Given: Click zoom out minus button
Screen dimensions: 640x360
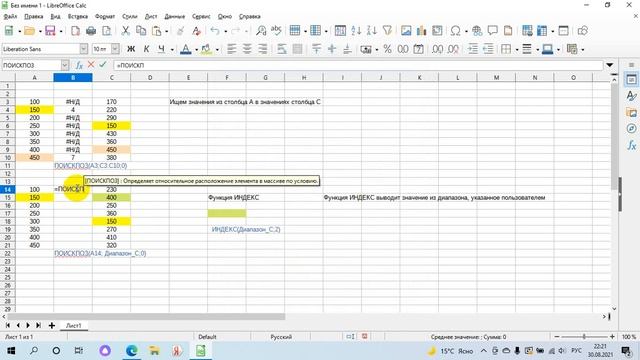Looking at the screenshot, I should (x=557, y=337).
